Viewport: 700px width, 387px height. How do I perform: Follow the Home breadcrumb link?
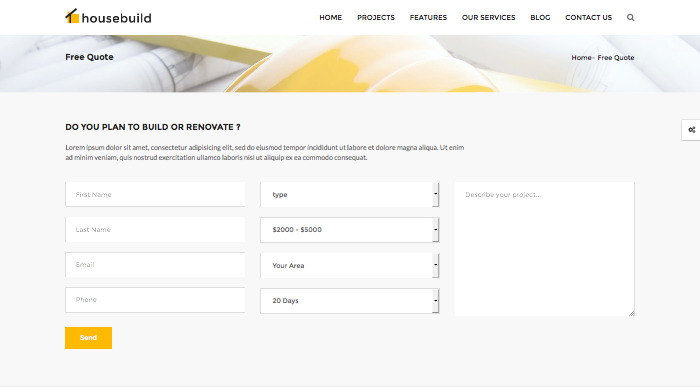point(581,58)
